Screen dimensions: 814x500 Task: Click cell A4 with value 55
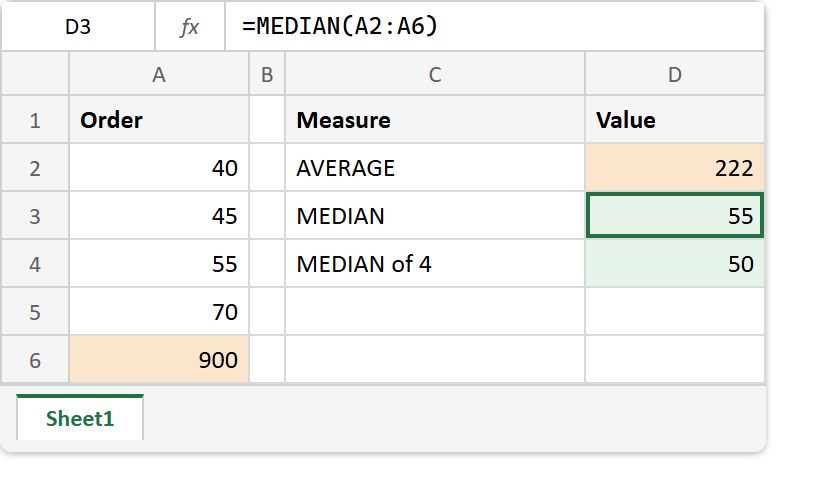point(159,264)
